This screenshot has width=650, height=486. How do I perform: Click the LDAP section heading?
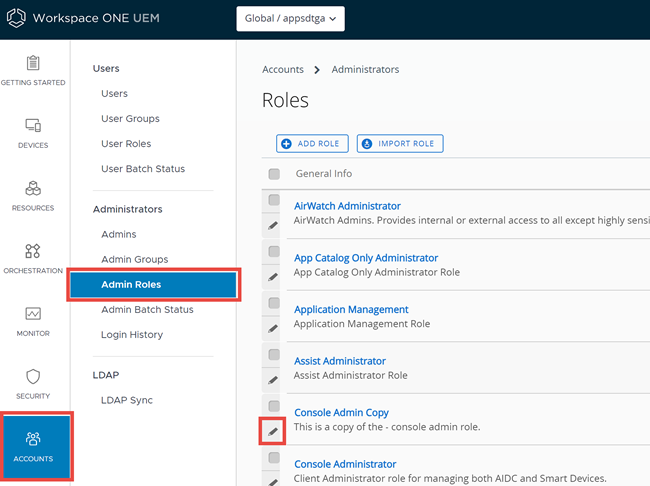coord(106,375)
